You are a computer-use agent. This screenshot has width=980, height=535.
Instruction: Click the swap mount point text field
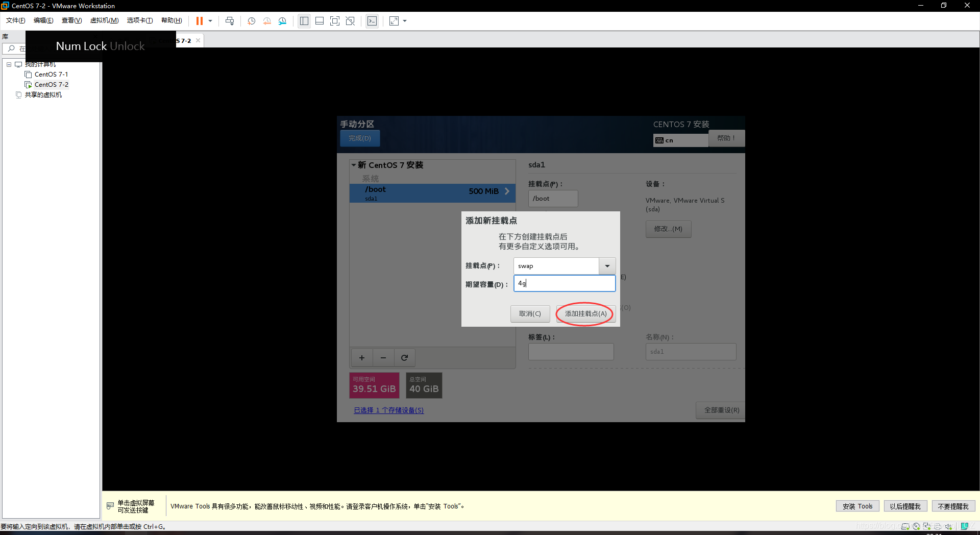click(x=556, y=266)
